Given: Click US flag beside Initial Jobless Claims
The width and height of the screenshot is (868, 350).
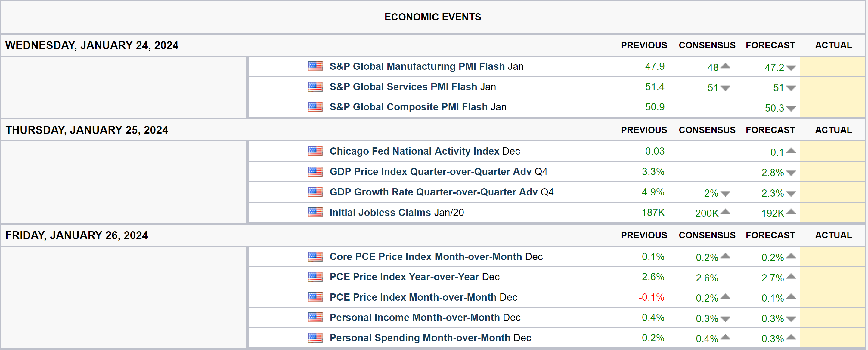Looking at the screenshot, I should pos(315,212).
